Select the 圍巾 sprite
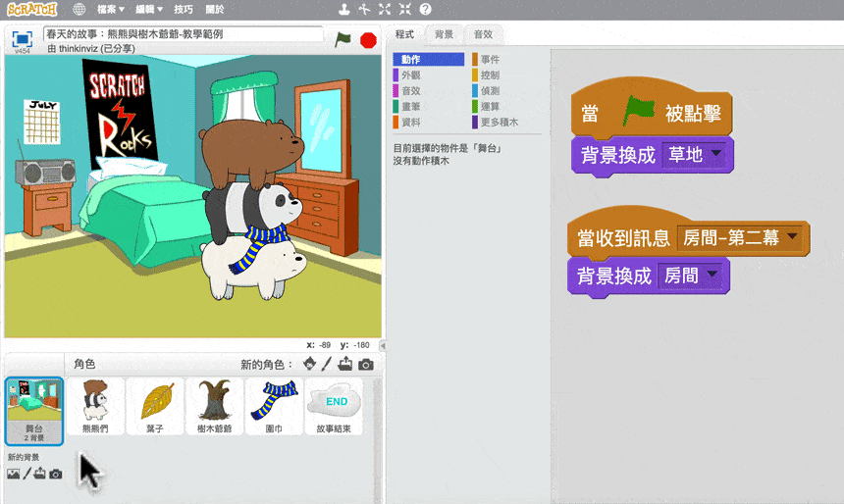Viewport: 844px width, 504px height. 275,407
